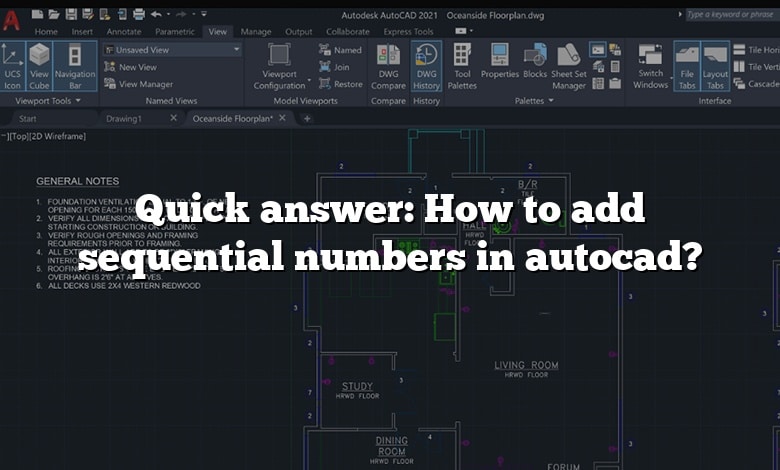Expand the Palettes panel
780x470 pixels.
(534, 100)
